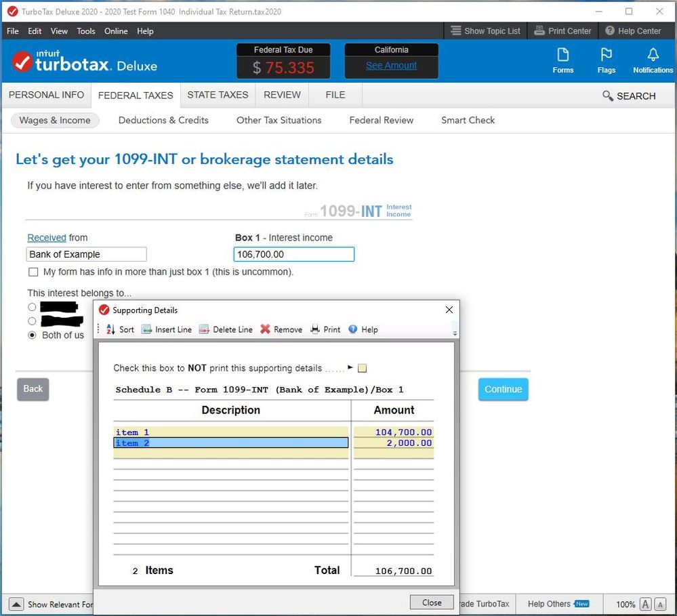Viewport: 677px width, 616px height.
Task: Click Delete Line in Supporting Details toolbar
Action: click(x=226, y=329)
